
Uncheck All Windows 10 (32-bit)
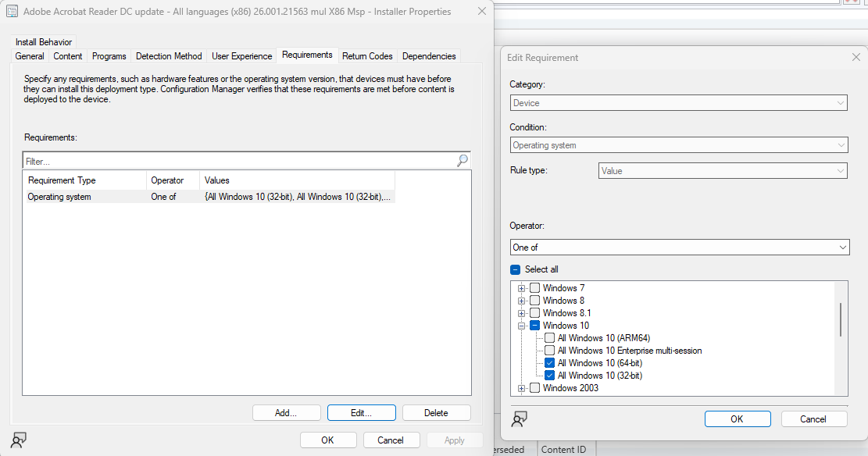(x=550, y=376)
